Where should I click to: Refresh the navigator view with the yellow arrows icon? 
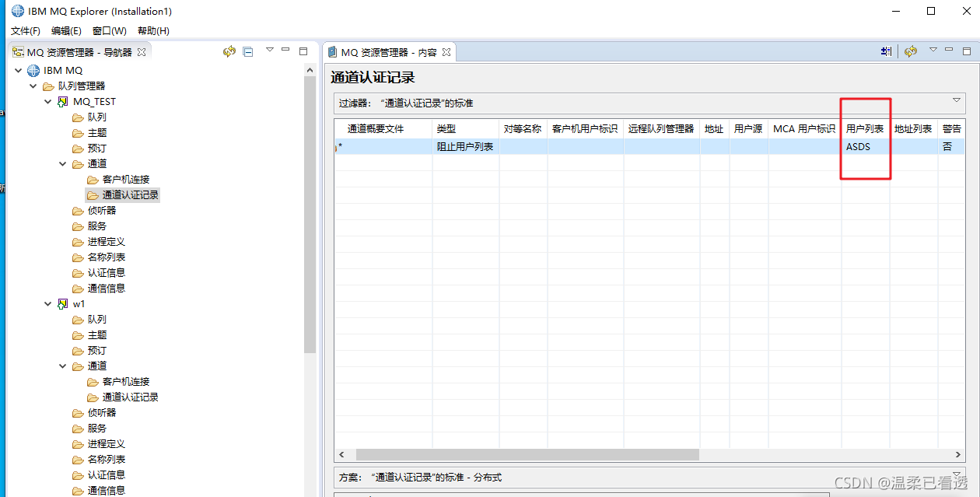click(229, 52)
